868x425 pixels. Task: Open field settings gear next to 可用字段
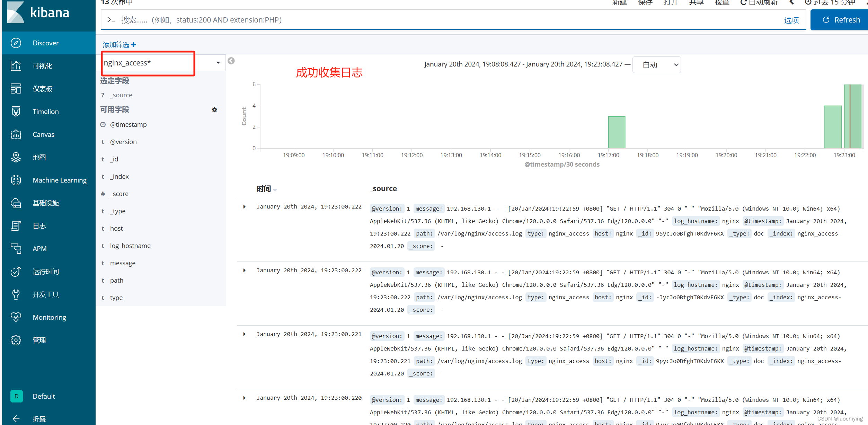(x=214, y=110)
